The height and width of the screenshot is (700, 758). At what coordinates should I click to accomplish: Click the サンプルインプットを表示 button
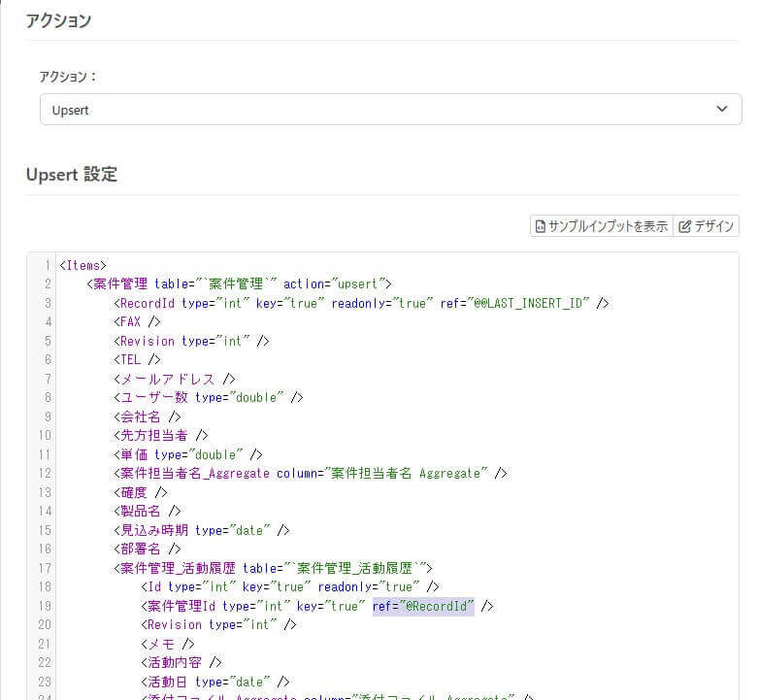coord(602,226)
